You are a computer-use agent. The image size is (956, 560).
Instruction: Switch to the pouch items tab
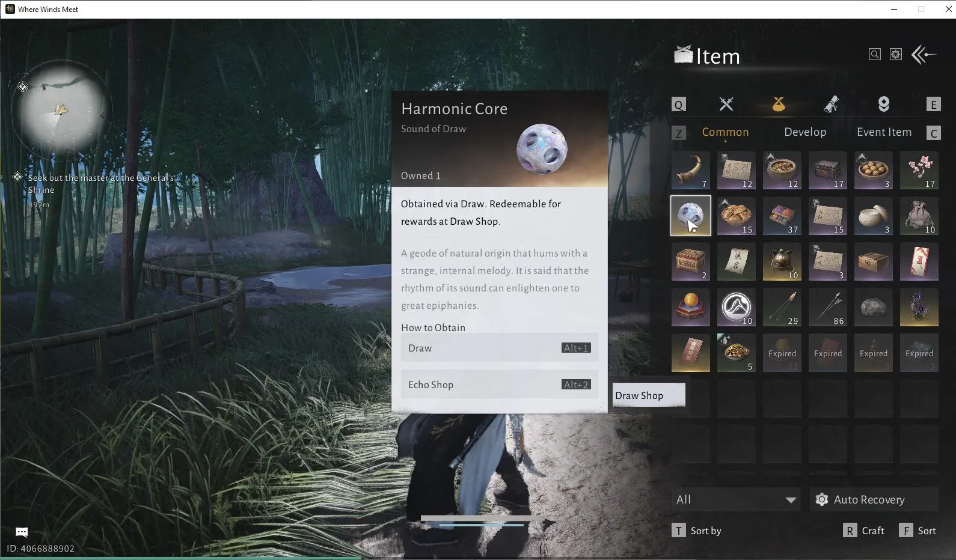(779, 104)
